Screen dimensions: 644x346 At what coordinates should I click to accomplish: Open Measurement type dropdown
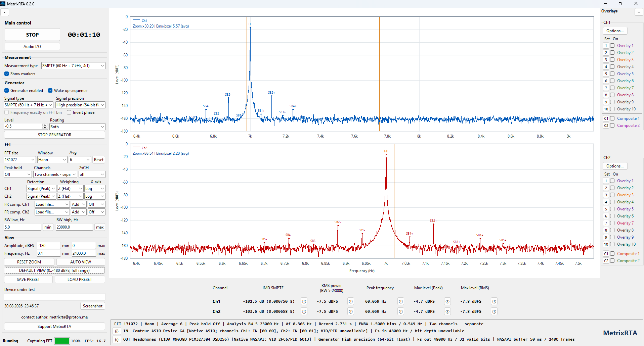(73, 66)
